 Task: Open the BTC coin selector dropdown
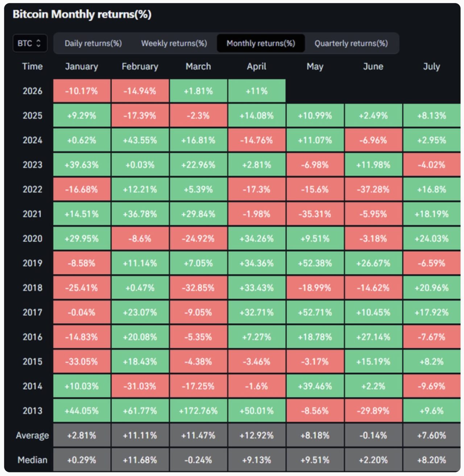pyautogui.click(x=30, y=43)
